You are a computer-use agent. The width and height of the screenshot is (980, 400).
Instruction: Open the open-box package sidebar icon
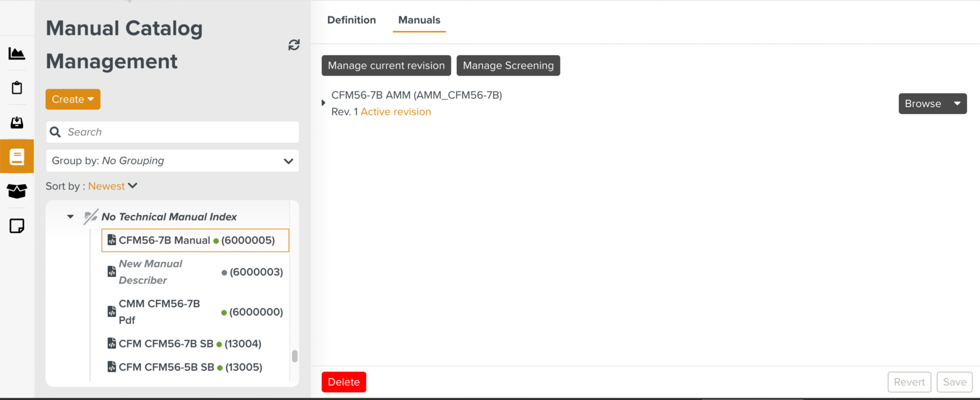click(17, 191)
